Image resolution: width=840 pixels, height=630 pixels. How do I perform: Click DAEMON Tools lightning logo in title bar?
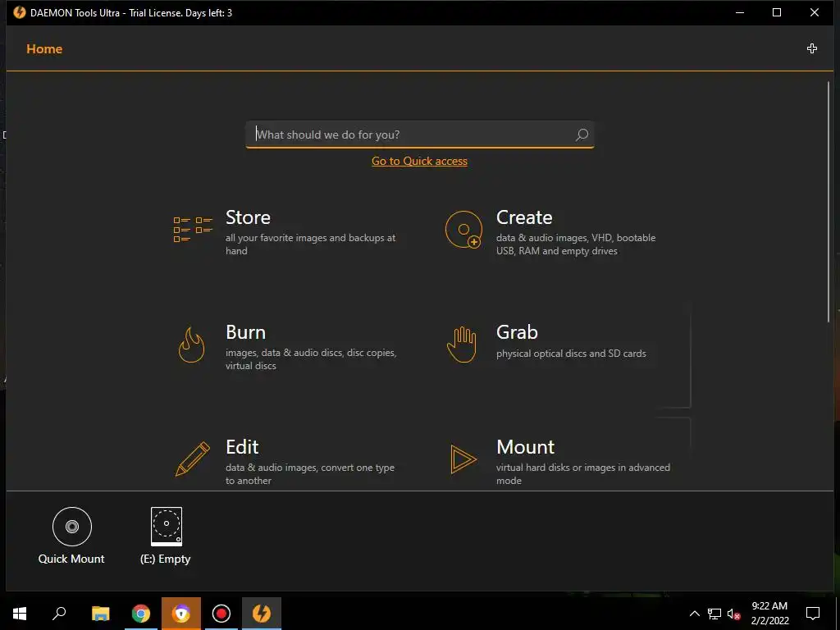click(20, 12)
